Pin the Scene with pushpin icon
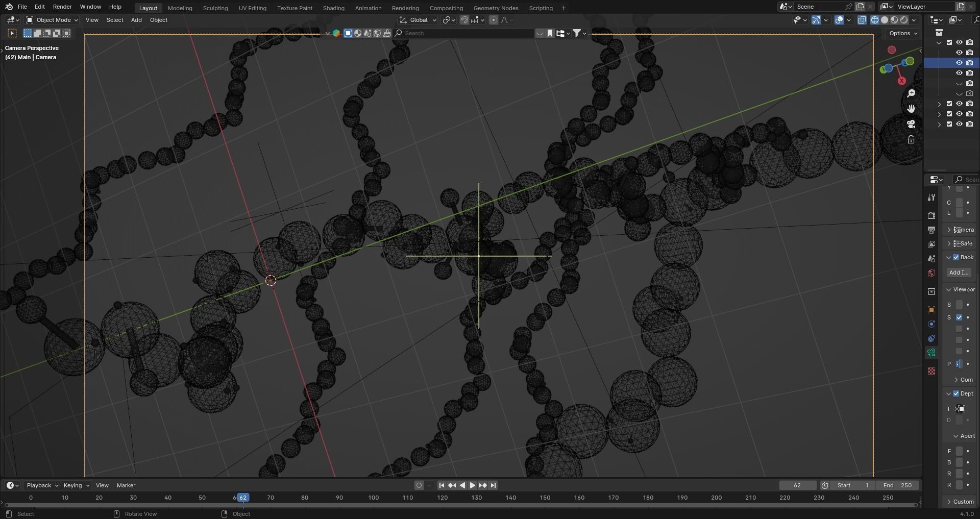Screen dimensions: 980x519 point(848,7)
